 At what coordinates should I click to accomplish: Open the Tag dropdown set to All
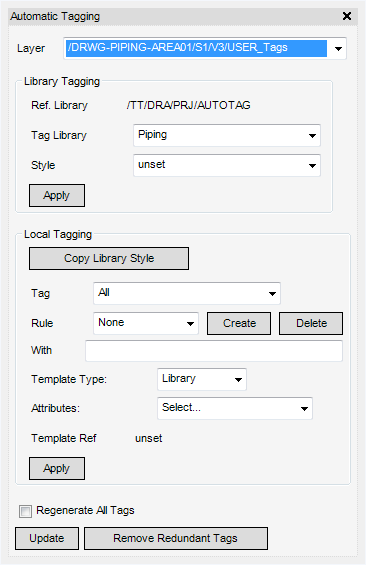(187, 293)
